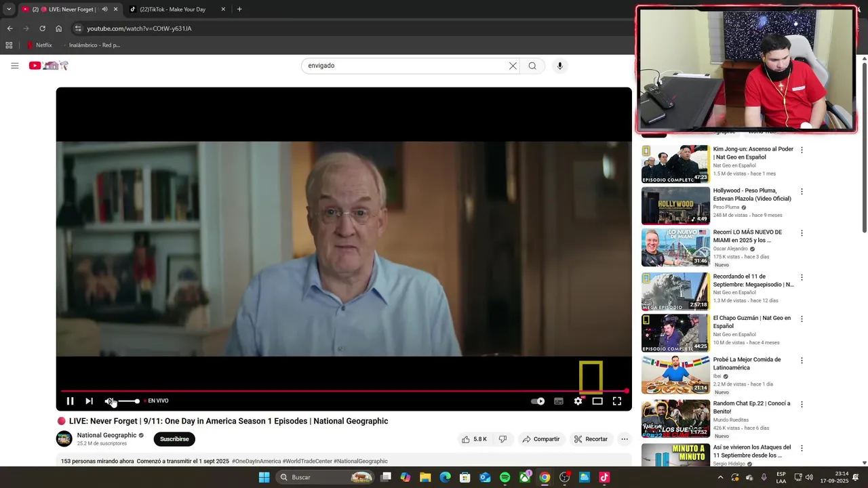Open Hollywood - Peso Pluma video thumbnail
Image resolution: width=868 pixels, height=488 pixels.
coord(675,205)
